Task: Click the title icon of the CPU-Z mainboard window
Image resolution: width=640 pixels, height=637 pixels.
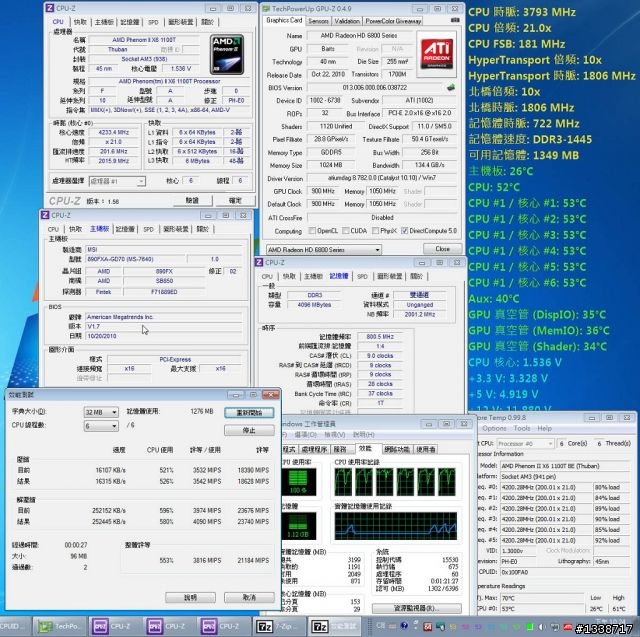Action: (x=45, y=215)
